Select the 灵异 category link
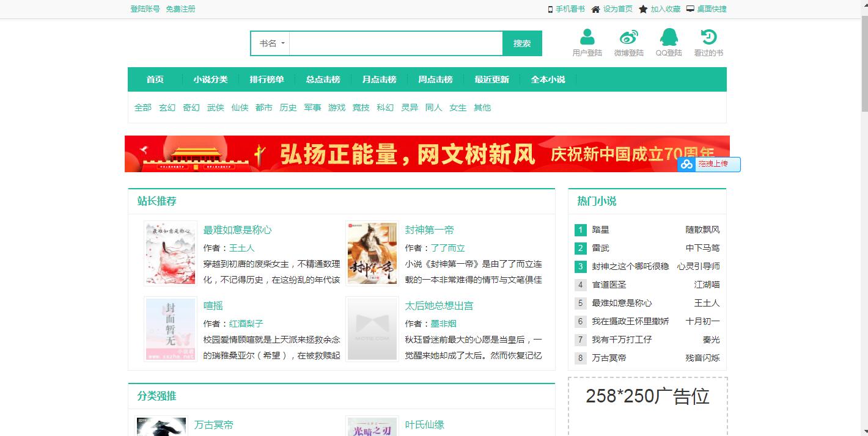868x436 pixels. (x=410, y=107)
